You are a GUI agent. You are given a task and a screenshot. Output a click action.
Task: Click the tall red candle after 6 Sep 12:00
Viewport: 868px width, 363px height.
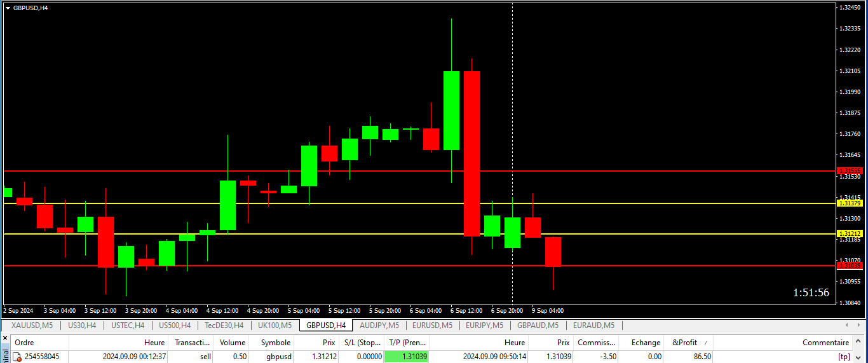click(471, 153)
